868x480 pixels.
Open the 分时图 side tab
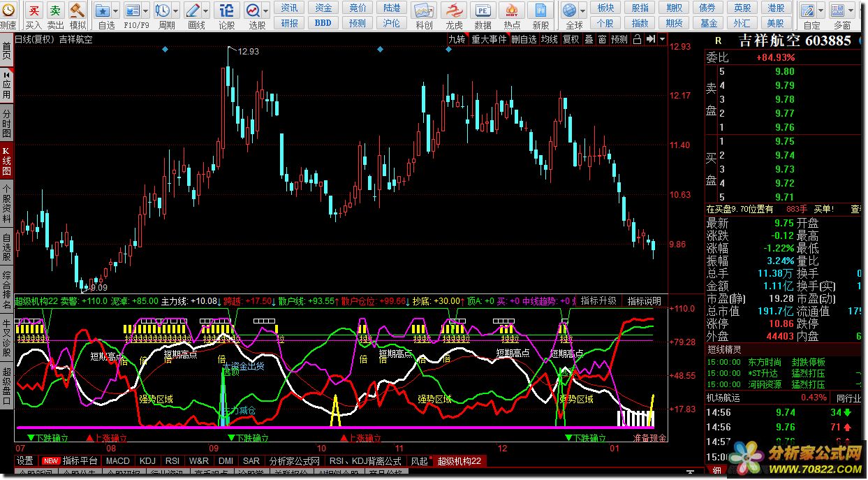click(x=6, y=124)
